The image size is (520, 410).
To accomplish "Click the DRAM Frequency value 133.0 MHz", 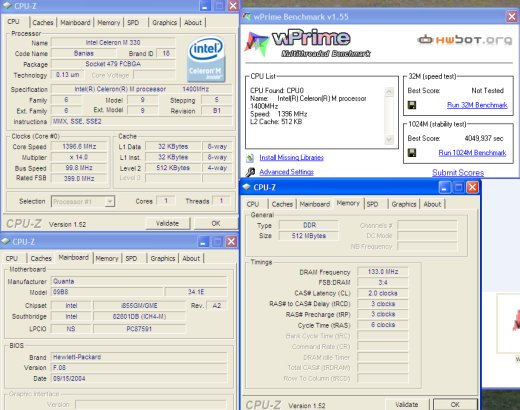I will (x=383, y=272).
